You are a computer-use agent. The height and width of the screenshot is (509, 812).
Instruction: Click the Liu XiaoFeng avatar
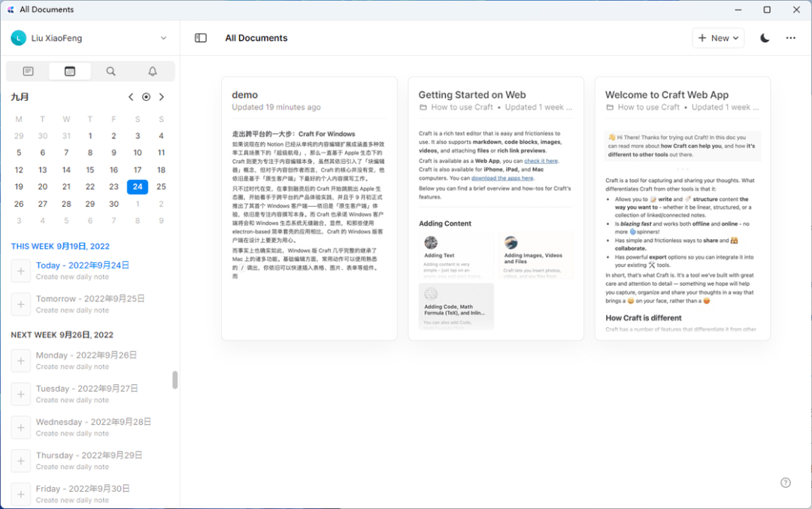pos(19,38)
